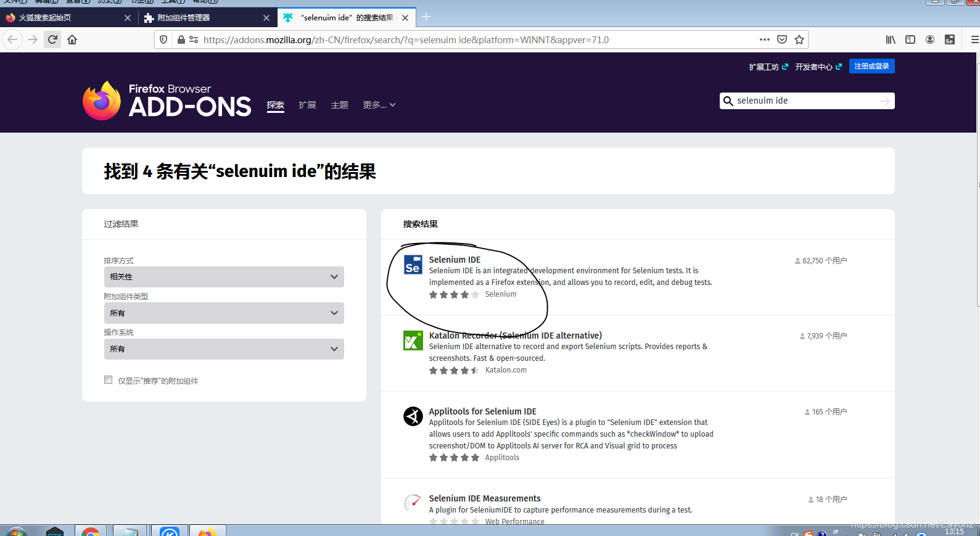Click the Katalon Recorder star rating
This screenshot has width=980, height=536.
click(x=455, y=371)
